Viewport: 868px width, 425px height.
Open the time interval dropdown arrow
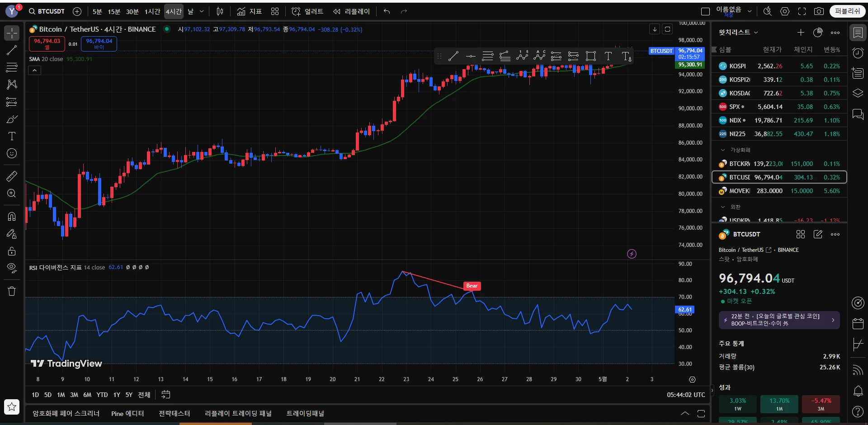pos(202,11)
